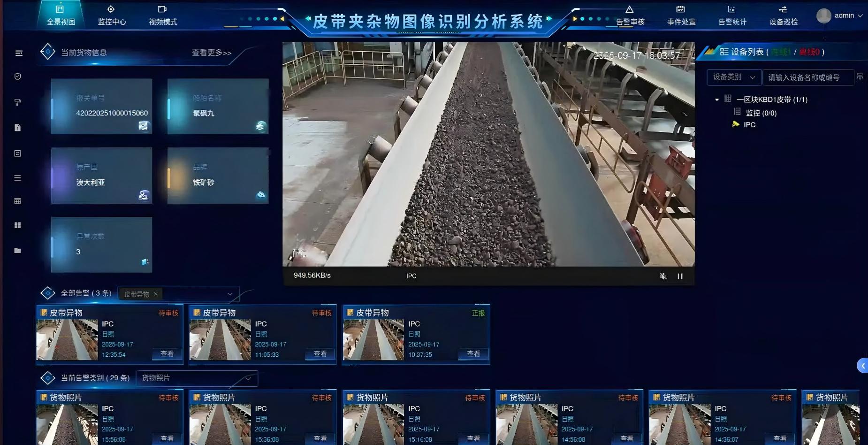Click the 异常次数 card corner icon
This screenshot has height=445, width=868.
[x=145, y=262]
